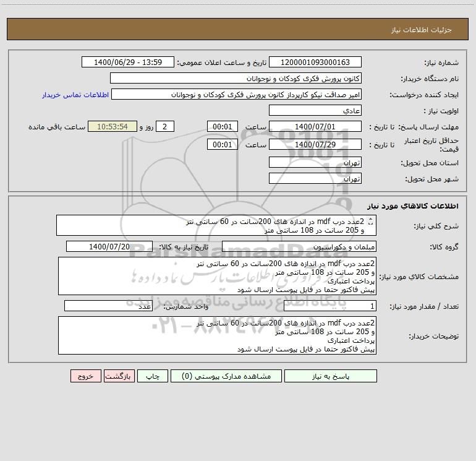Click request creator field 'امیر صداقت نیکو'
476x461 pixels.
(236, 94)
